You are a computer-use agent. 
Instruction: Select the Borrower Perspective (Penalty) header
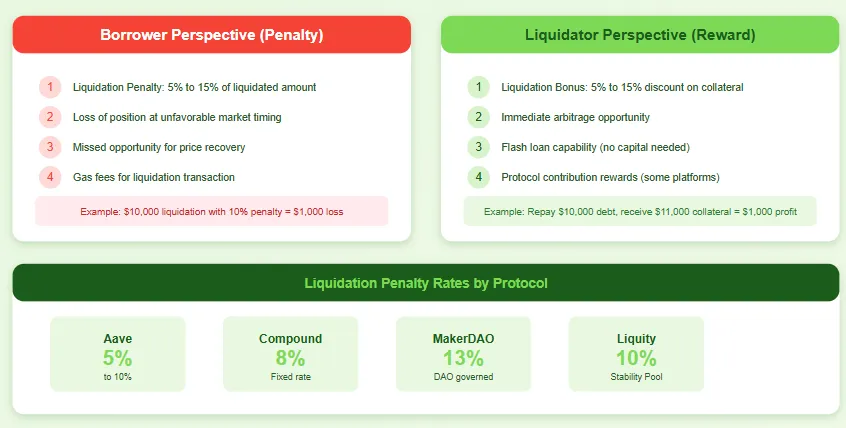211,35
